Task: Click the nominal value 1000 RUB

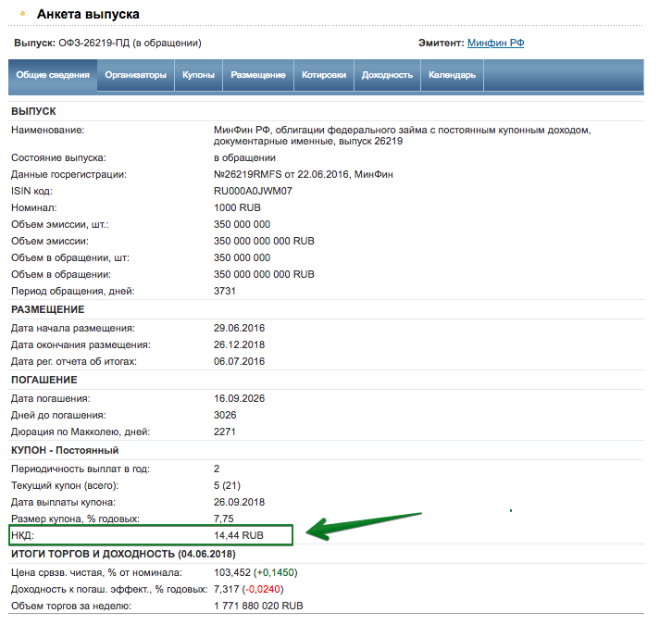Action: pos(237,207)
